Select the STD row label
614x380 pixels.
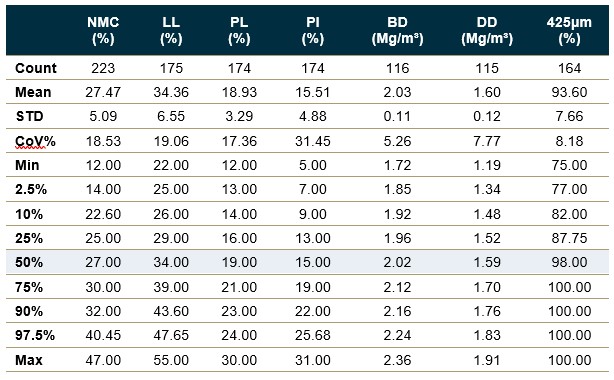[29, 116]
